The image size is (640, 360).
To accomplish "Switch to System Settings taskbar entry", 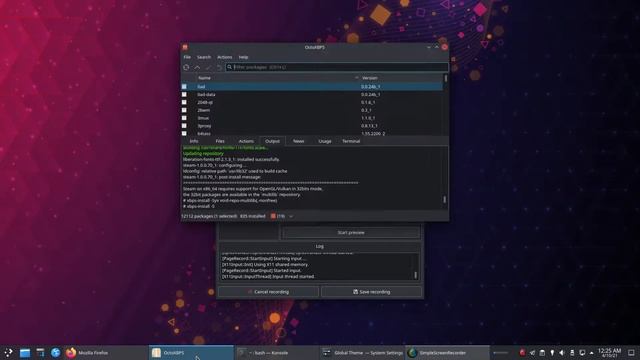I will (362, 353).
